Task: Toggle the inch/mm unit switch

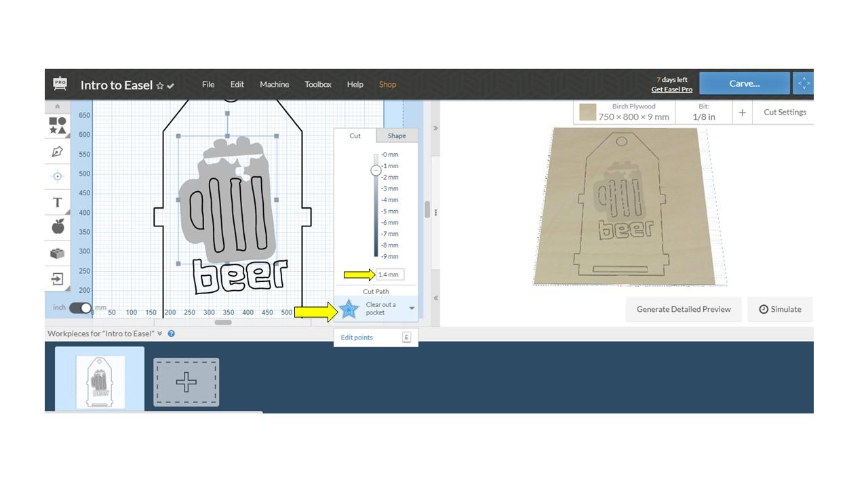Action: [80, 308]
